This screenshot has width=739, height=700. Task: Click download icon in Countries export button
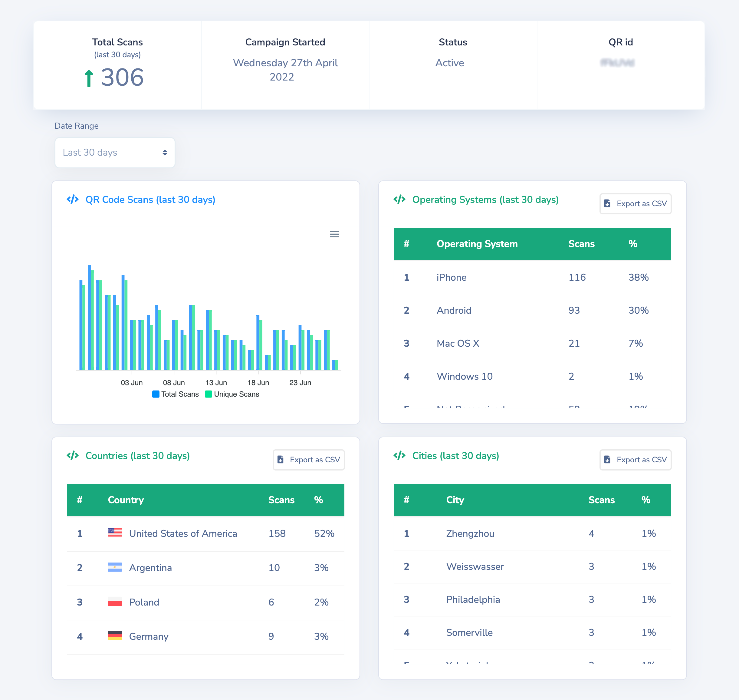[x=281, y=459]
